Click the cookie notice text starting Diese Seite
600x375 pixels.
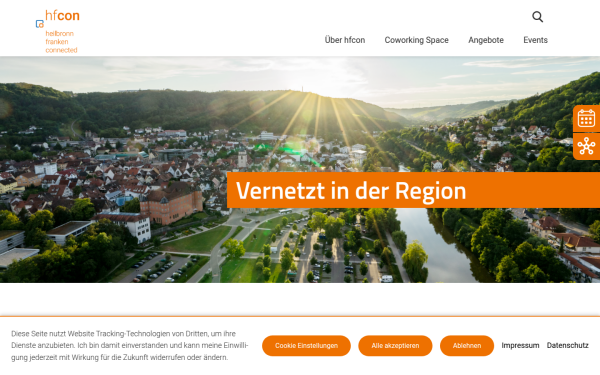pyautogui.click(x=130, y=346)
